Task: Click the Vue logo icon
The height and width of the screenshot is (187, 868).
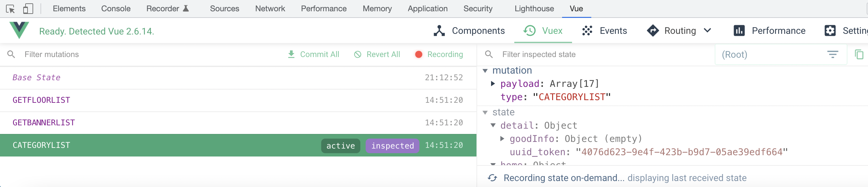Action: tap(19, 30)
